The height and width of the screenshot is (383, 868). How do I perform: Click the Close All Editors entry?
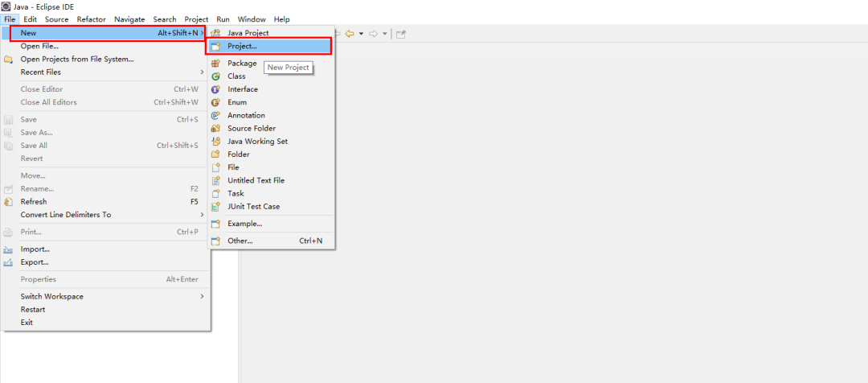tap(105, 102)
